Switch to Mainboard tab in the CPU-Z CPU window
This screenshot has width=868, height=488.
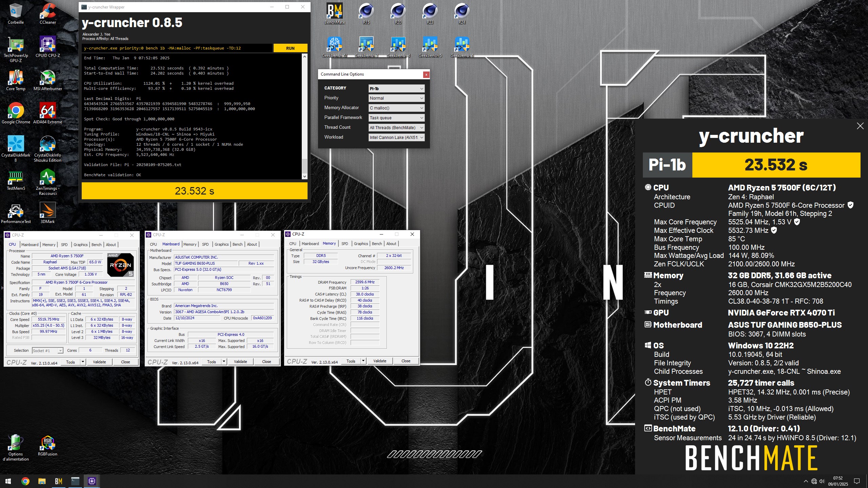(x=30, y=244)
